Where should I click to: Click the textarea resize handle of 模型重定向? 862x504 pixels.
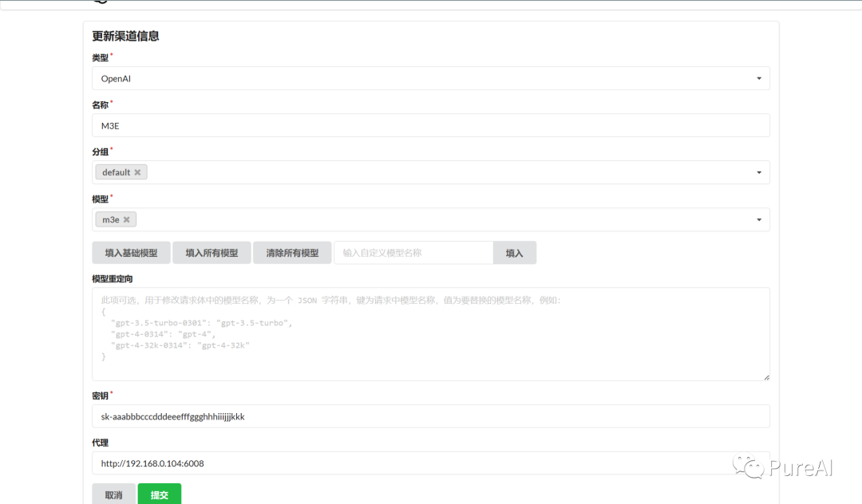(x=765, y=376)
